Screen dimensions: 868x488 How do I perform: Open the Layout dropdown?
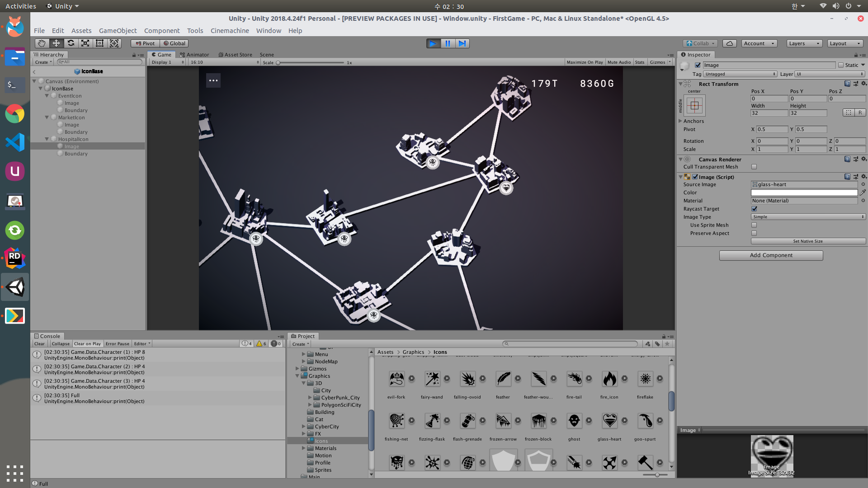[845, 43]
